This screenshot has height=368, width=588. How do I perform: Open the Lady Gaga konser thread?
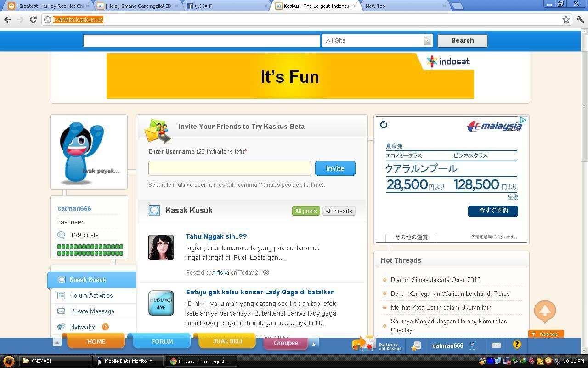click(x=260, y=292)
